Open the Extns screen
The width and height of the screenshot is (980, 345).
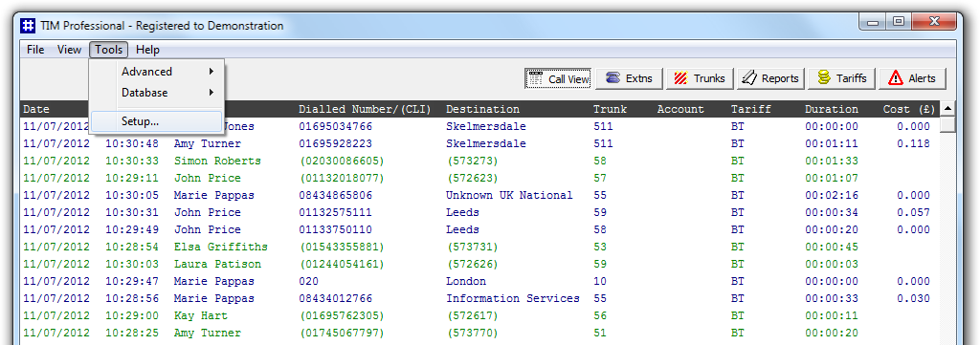(x=629, y=78)
